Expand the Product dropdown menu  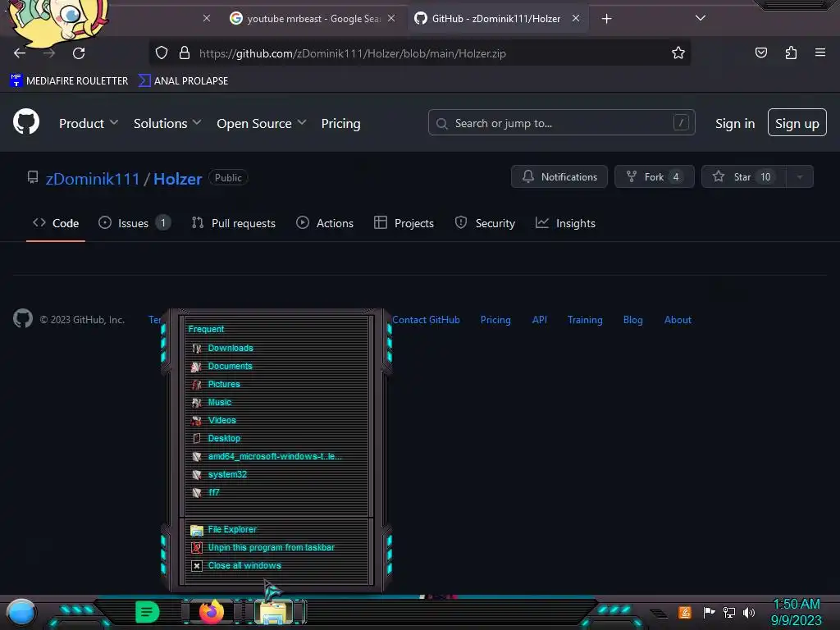89,123
